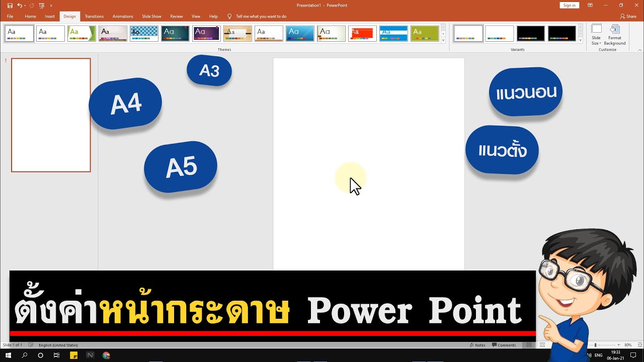This screenshot has width=644, height=362.
Task: Expand the full Themes gallery with More arrow
Action: coord(443,40)
